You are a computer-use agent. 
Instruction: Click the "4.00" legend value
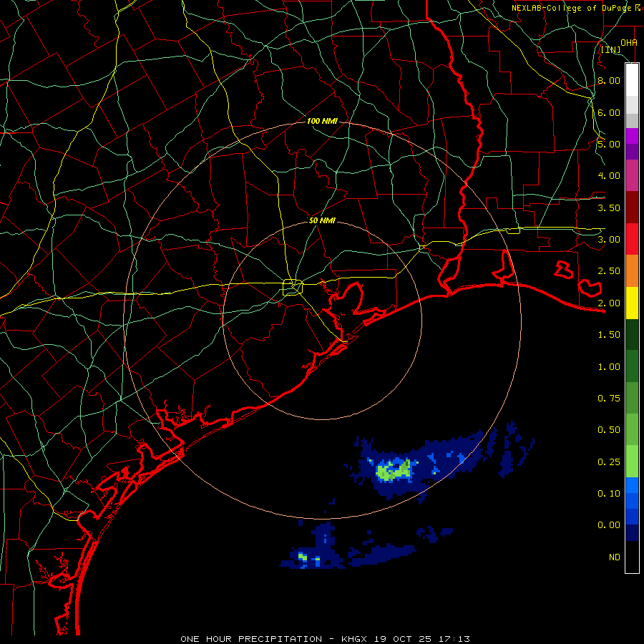click(609, 176)
